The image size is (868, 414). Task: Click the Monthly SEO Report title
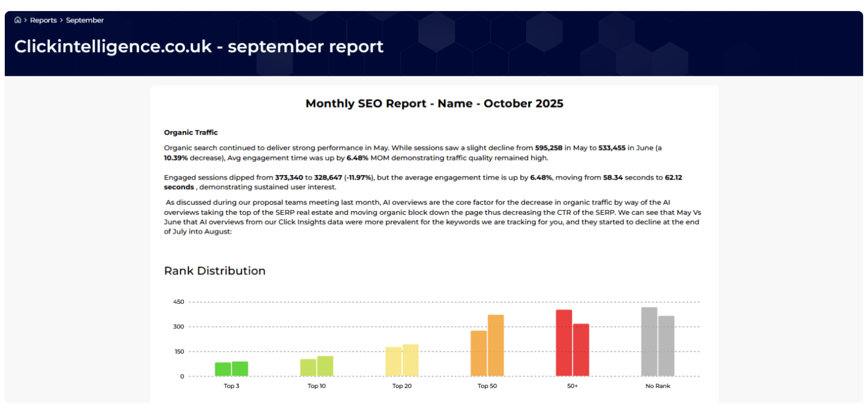pos(434,104)
